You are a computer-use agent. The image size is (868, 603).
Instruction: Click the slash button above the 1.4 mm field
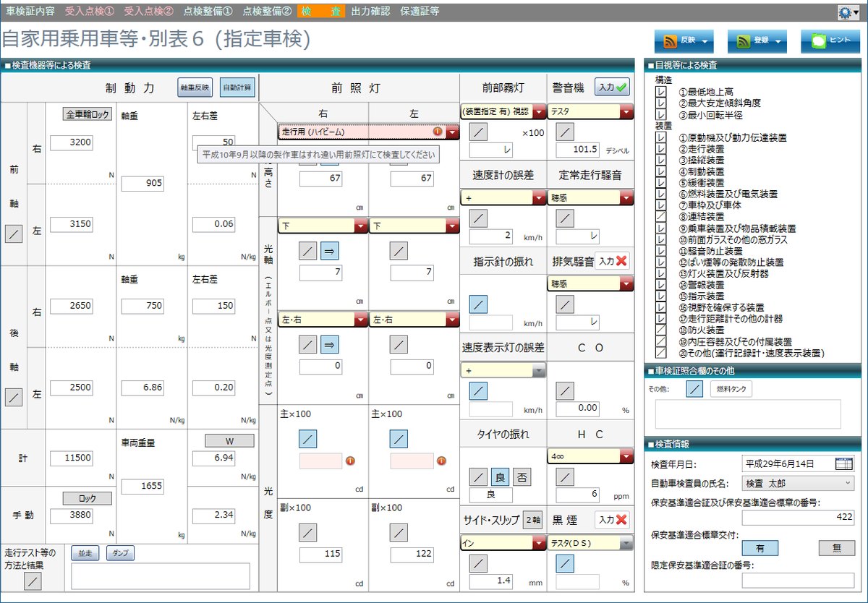coord(478,563)
